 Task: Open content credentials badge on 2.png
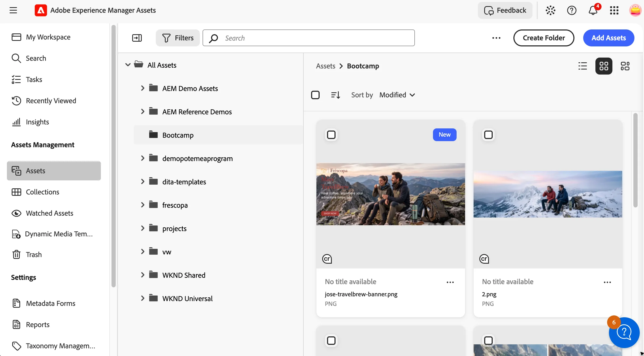tap(484, 259)
